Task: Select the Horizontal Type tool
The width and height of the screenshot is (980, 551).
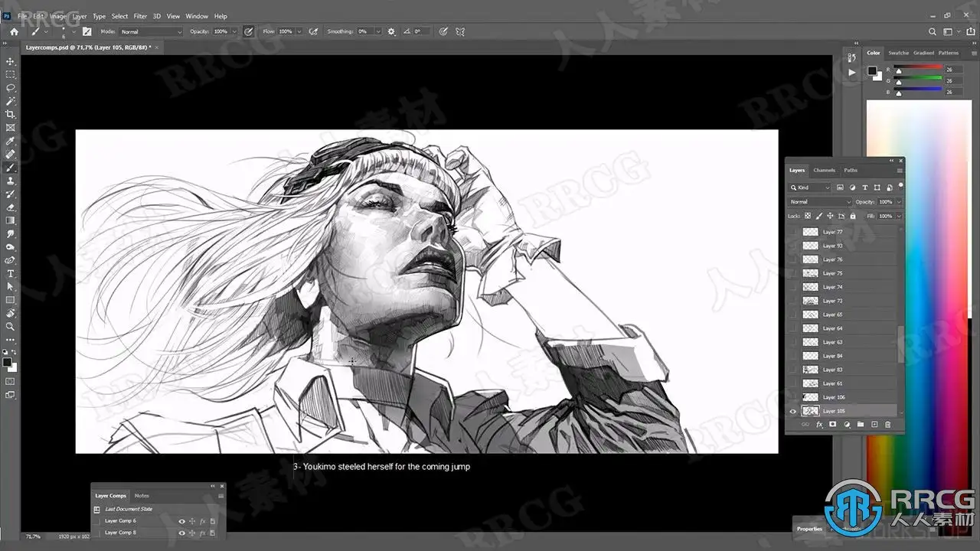Action: pyautogui.click(x=10, y=273)
